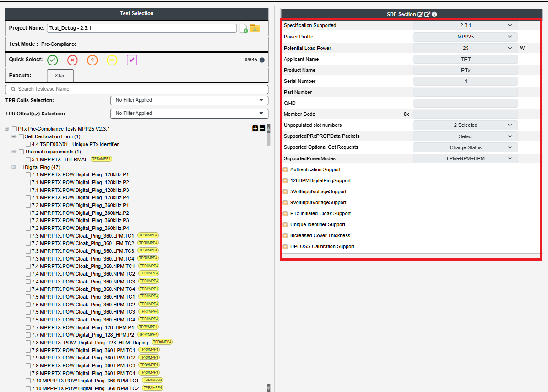
Task: Open Unpopulated slot numbers dropdown
Action: [466, 125]
